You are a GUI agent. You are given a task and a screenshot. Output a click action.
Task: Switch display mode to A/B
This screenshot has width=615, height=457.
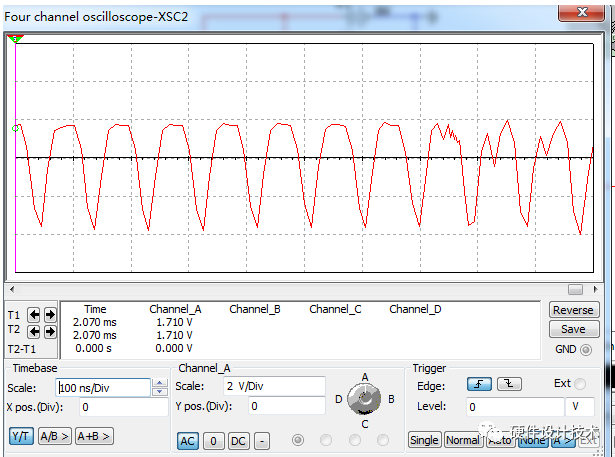(x=55, y=436)
